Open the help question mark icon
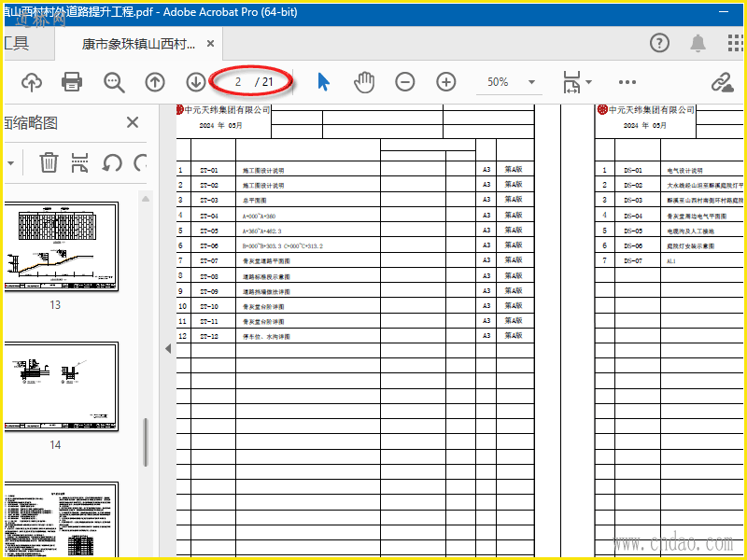 660,43
